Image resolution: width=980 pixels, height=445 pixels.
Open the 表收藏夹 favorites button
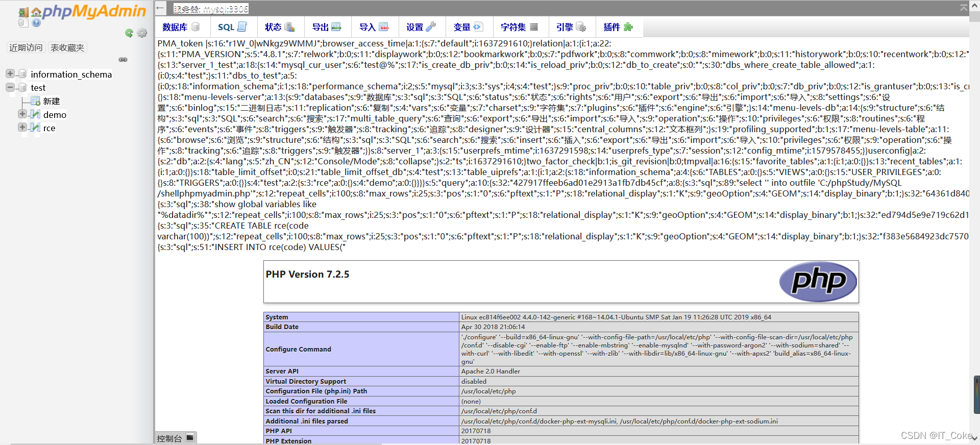tap(67, 47)
